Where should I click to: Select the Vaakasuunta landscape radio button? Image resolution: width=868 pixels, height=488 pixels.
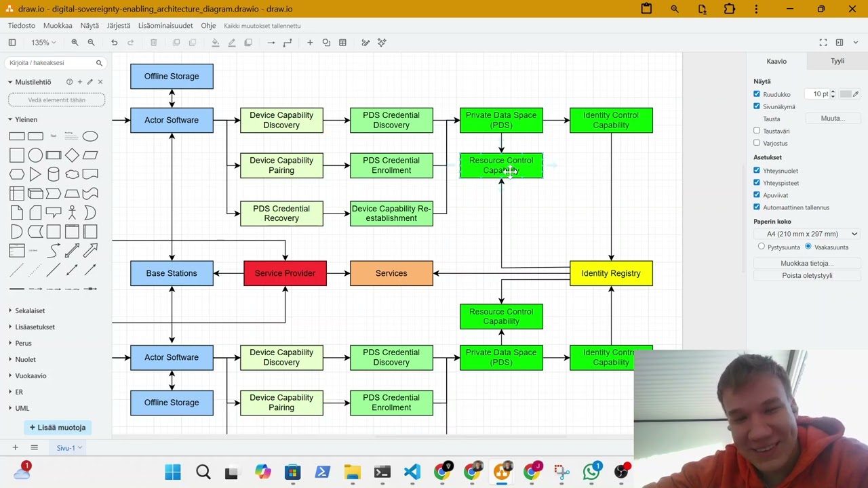point(808,247)
